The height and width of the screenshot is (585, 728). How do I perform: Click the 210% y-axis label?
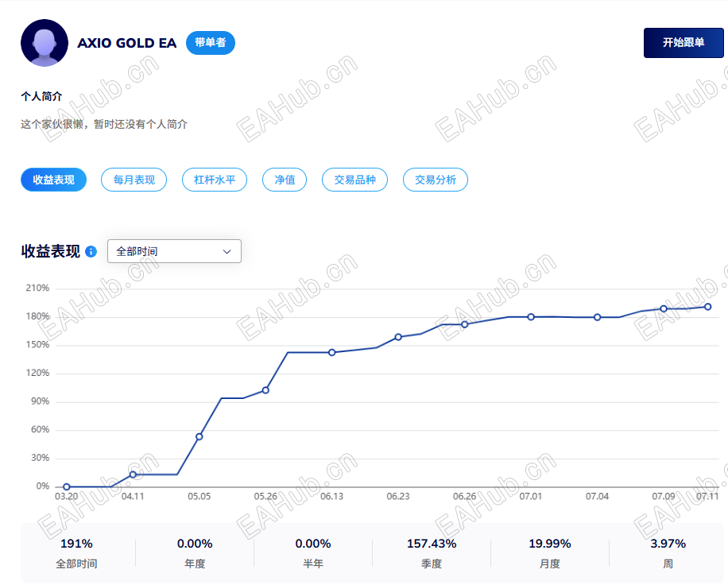pos(37,288)
